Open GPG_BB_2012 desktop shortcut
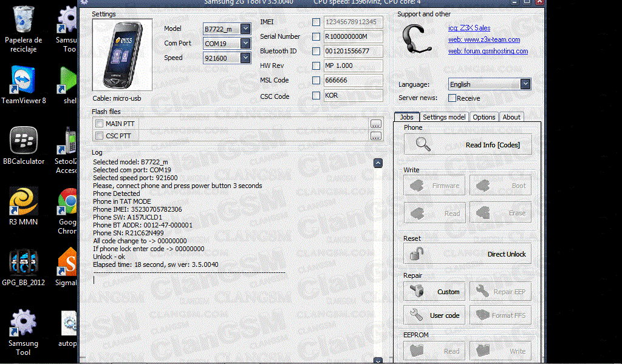The height and width of the screenshot is (364, 622). 24,268
